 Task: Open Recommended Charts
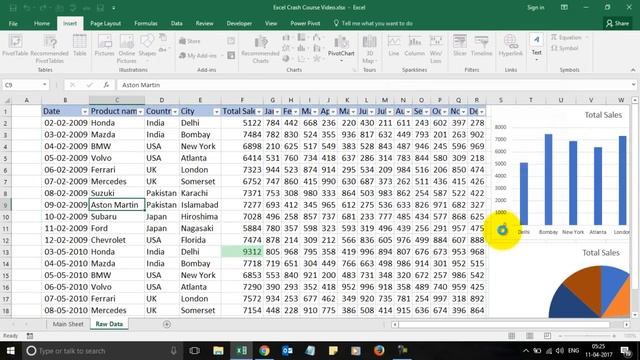(260, 49)
